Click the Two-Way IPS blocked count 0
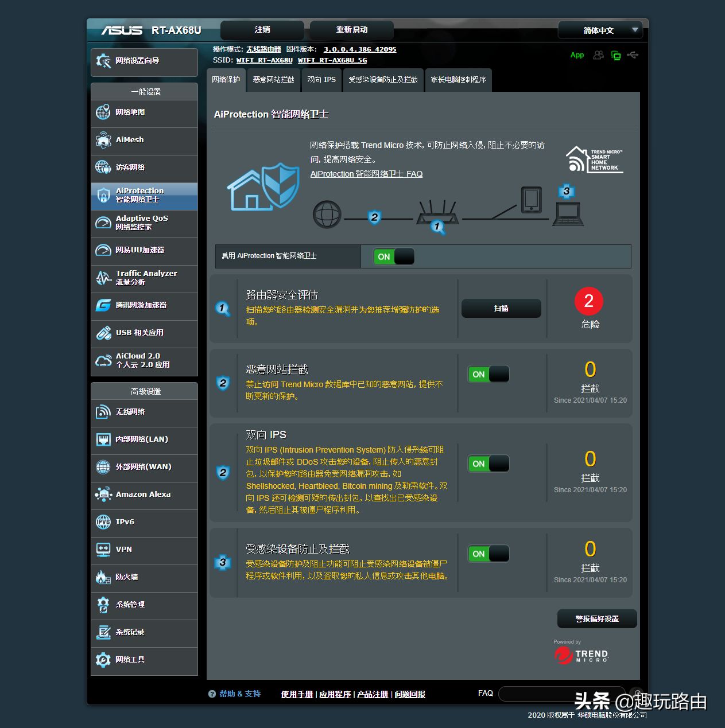 (x=590, y=458)
